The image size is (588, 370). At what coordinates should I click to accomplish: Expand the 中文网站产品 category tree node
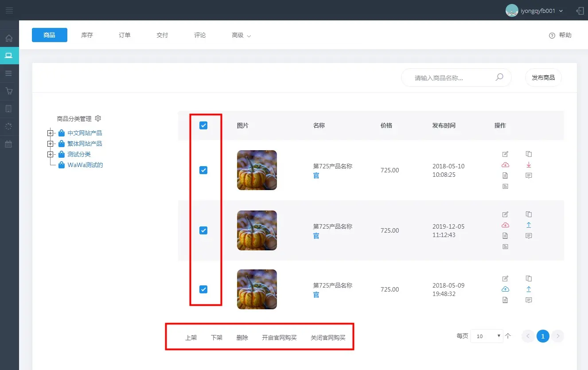click(50, 133)
